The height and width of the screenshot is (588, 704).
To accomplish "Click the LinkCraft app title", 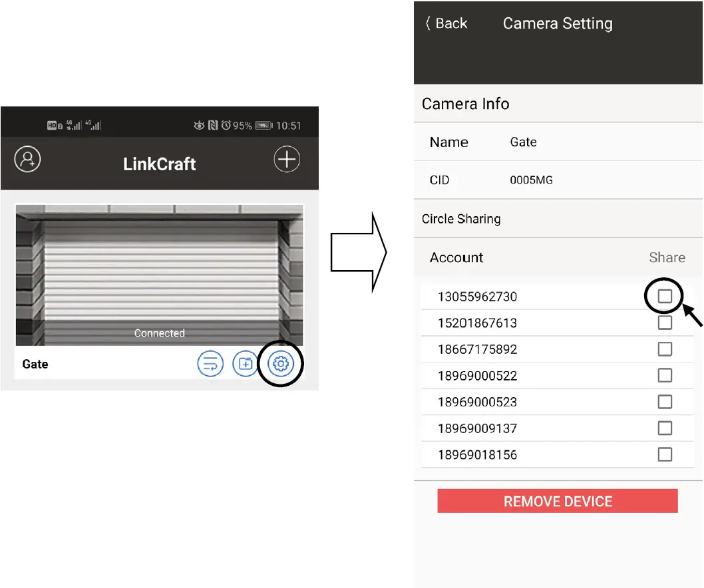I will pos(160,164).
